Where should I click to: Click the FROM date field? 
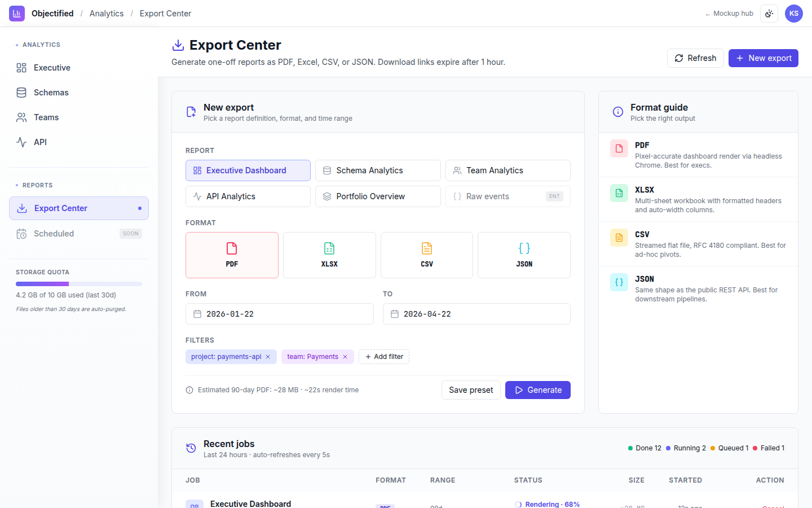pyautogui.click(x=280, y=314)
